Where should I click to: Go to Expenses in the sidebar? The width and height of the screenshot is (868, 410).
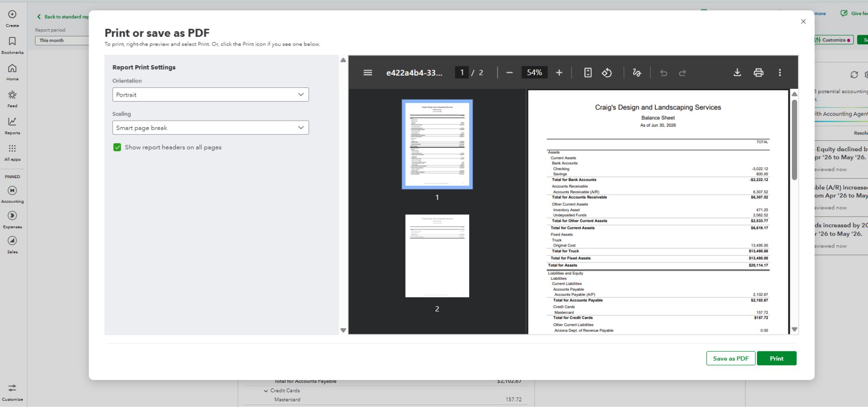coord(12,220)
